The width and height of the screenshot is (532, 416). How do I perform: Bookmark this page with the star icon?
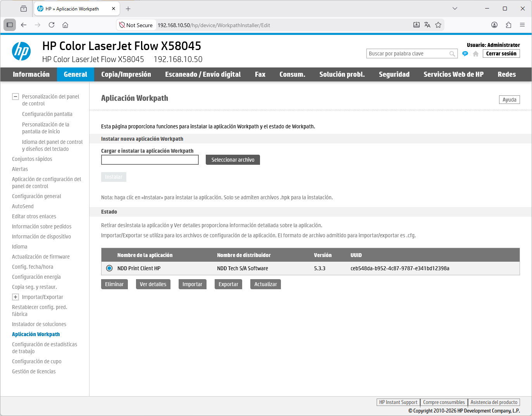click(438, 25)
